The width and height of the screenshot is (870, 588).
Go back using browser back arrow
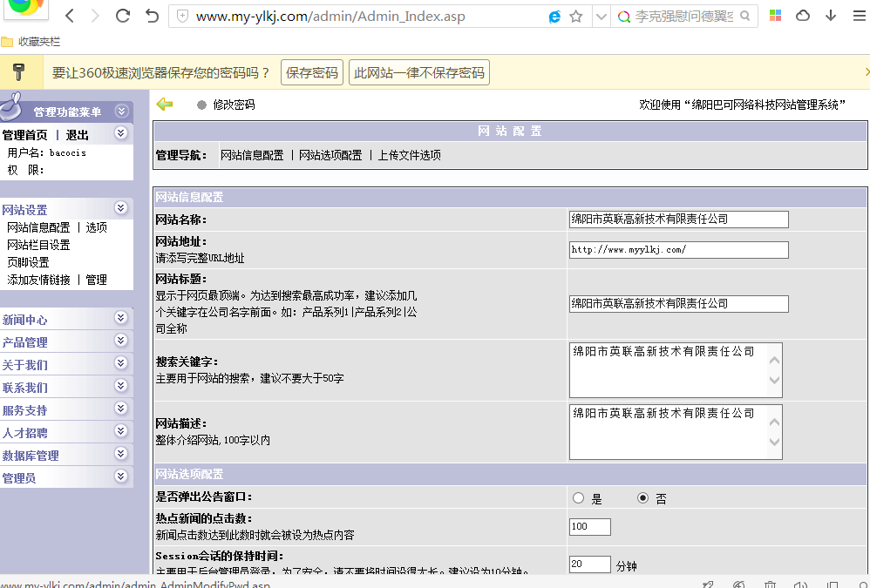coord(70,16)
